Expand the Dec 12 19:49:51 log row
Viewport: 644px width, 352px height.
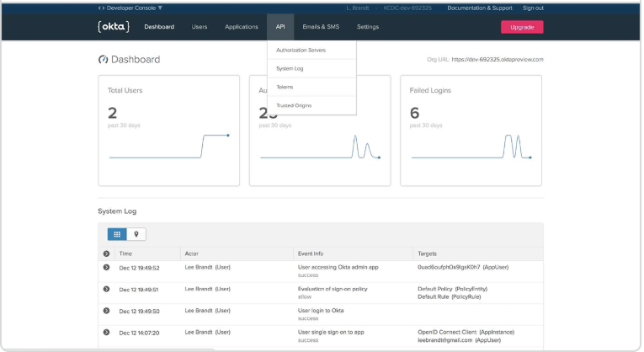106,289
